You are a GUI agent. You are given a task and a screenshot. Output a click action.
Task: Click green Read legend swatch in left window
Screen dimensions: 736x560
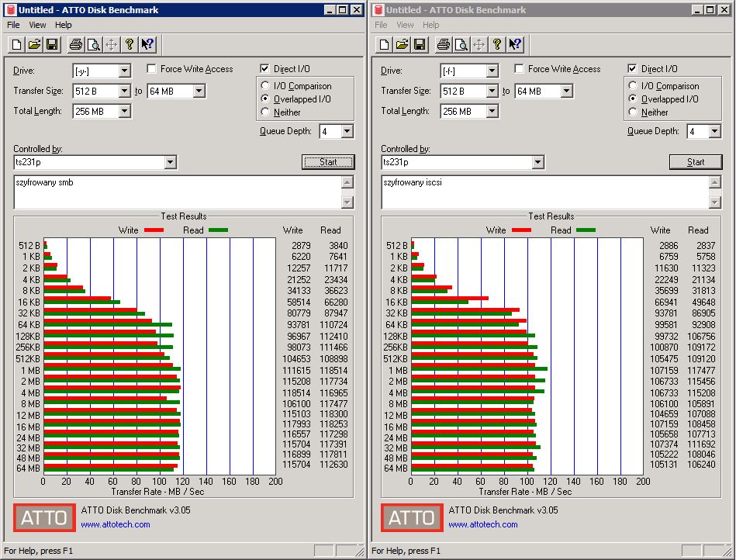pyautogui.click(x=218, y=230)
